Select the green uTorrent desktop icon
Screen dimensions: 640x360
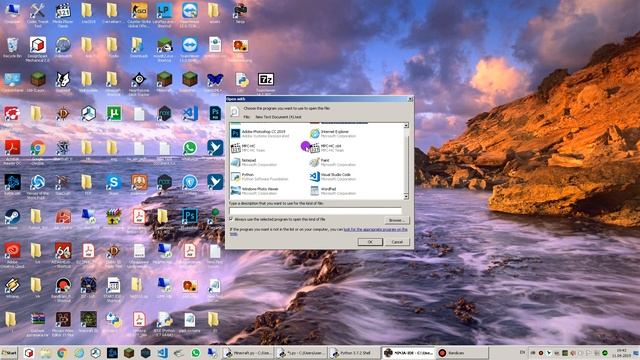point(113,113)
